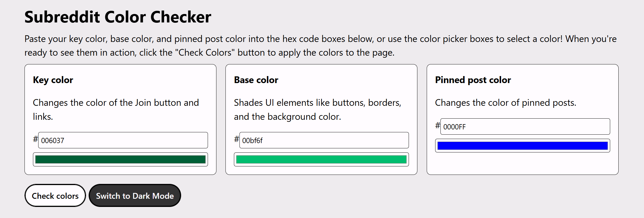
Task: Click the Subreddit Color Checker page title
Action: tap(118, 17)
